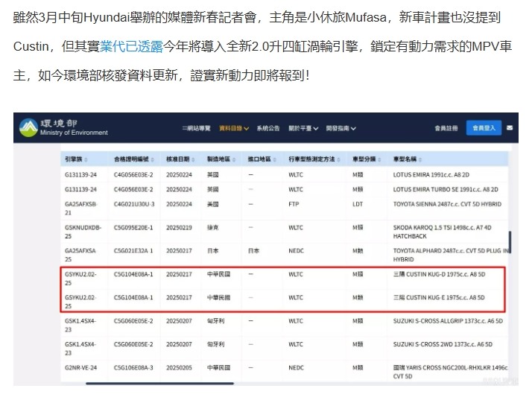Image resolution: width=532 pixels, height=406 pixels.
Task: Click engine family G2NR-VE-24 cell
Action: pyautogui.click(x=80, y=368)
